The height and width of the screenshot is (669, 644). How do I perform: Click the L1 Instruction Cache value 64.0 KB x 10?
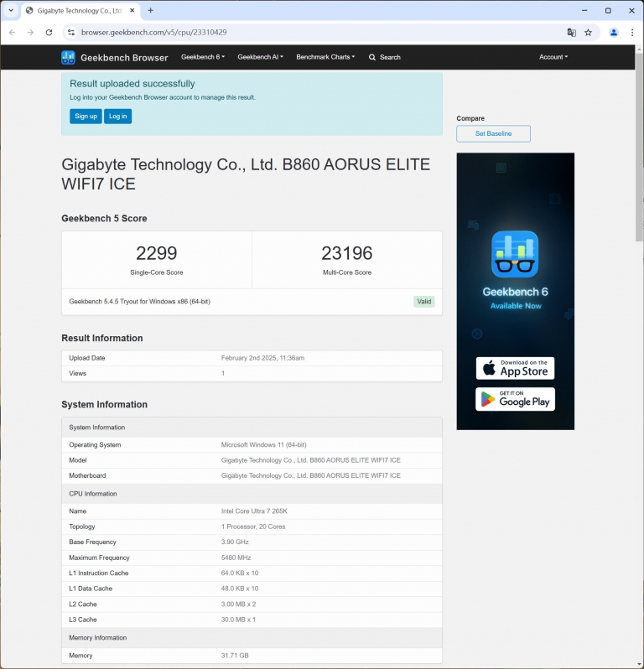tap(240, 573)
